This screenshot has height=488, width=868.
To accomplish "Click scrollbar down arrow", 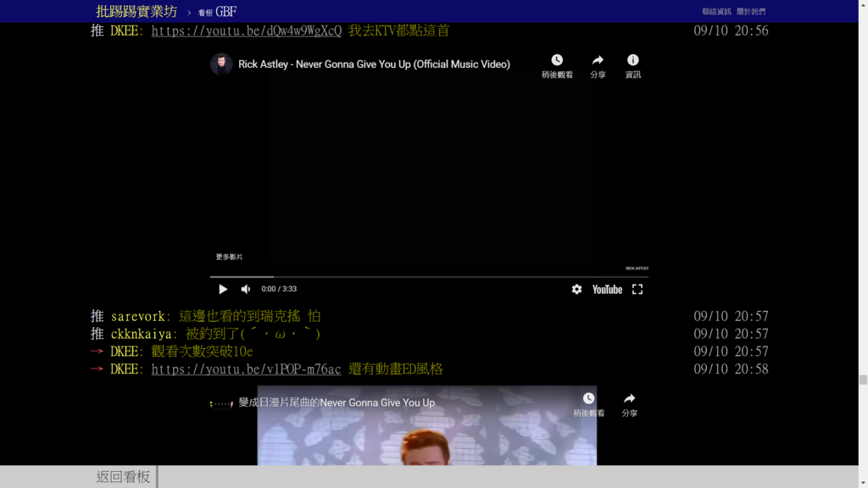I will point(863,484).
